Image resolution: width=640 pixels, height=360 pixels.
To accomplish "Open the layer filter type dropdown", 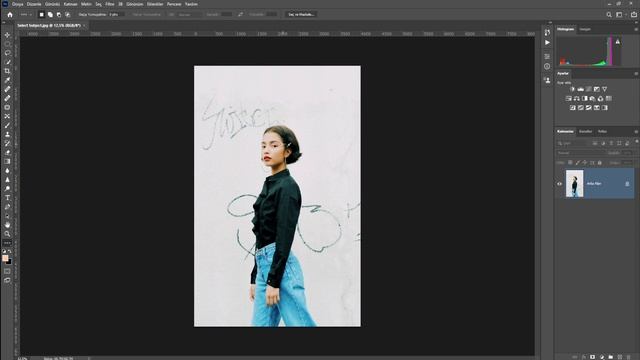I will click(573, 143).
